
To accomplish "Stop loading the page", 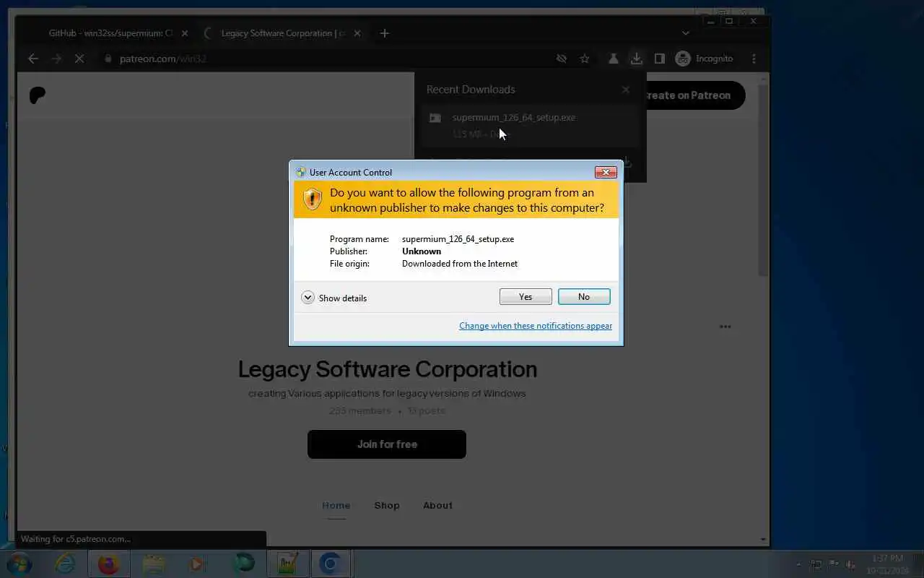I will tap(79, 59).
